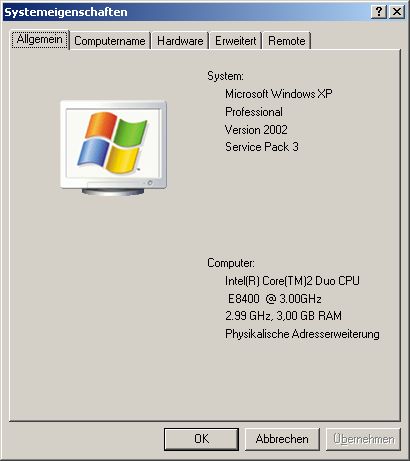Click the greyed-out Übernehmen button

(363, 439)
